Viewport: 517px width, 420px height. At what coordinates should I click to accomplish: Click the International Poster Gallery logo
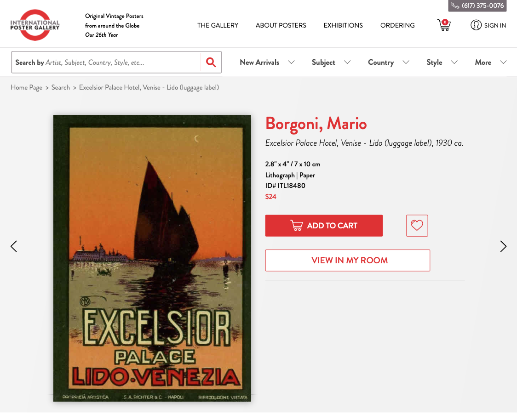pyautogui.click(x=35, y=25)
